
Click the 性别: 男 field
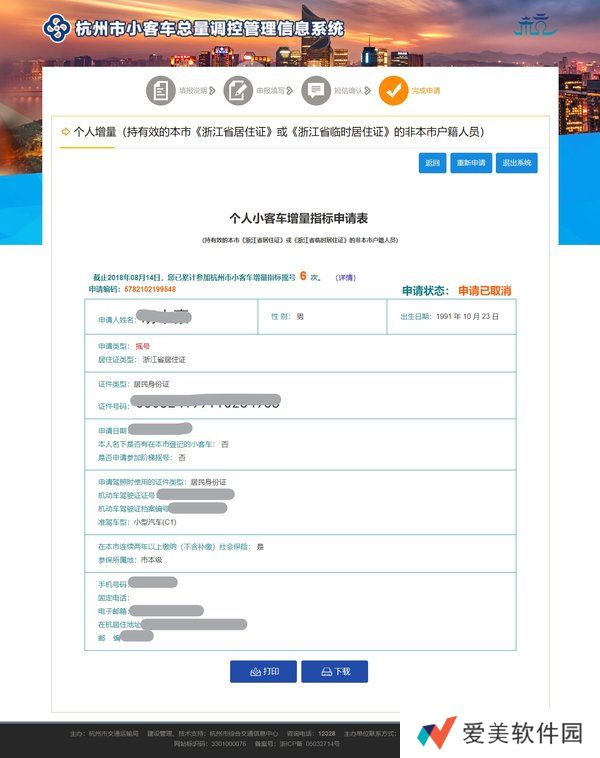point(287,317)
